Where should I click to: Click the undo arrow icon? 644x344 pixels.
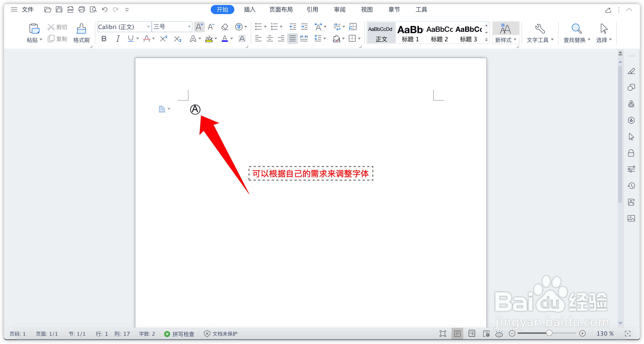pos(104,10)
